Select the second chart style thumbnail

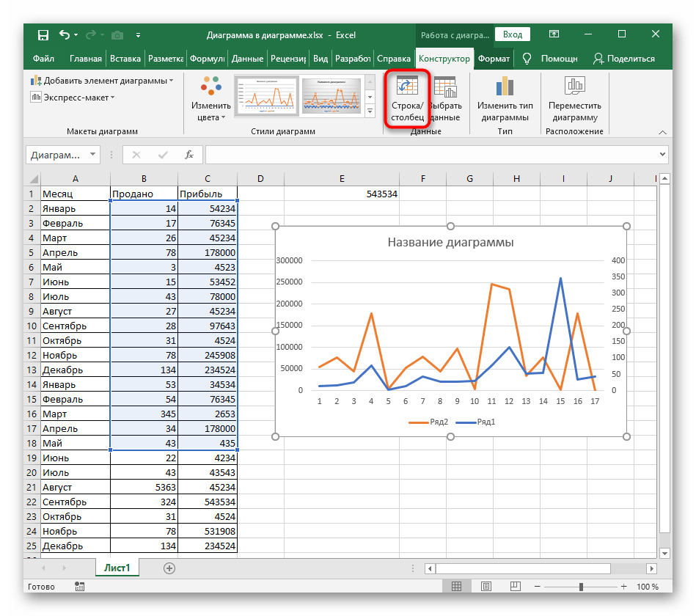[333, 95]
